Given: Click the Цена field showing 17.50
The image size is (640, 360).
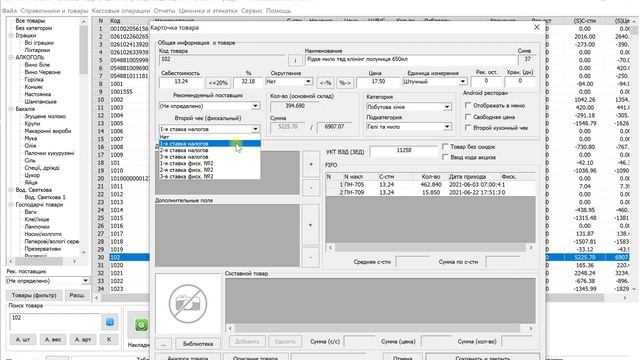Looking at the screenshot, I should pos(378,82).
